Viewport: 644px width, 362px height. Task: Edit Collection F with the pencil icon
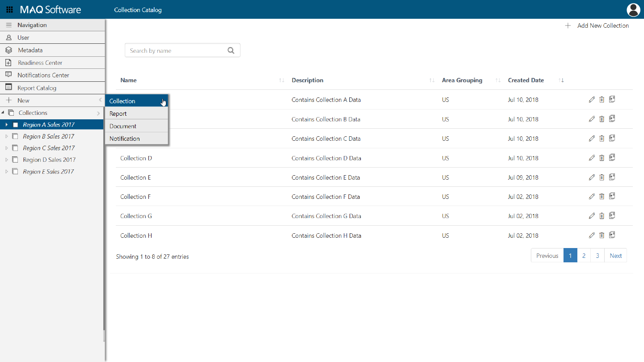point(592,197)
